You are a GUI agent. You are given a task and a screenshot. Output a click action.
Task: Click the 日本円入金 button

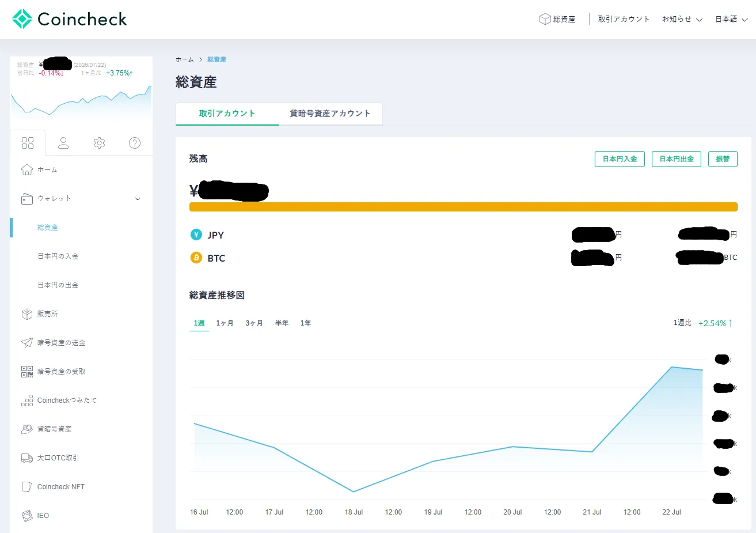(620, 159)
